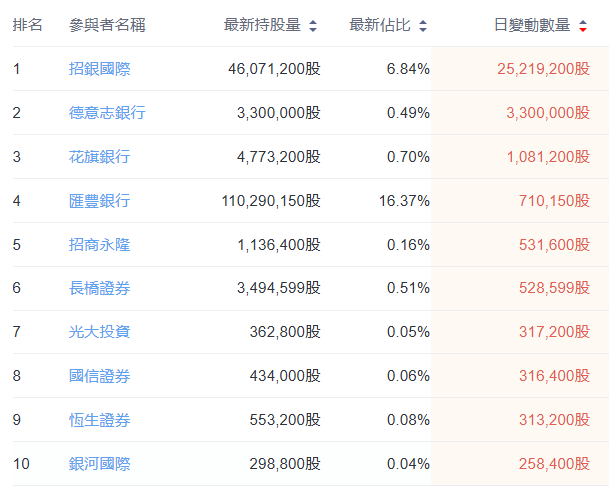Click the 最新佔比 column header
The height and width of the screenshot is (489, 609).
(380, 25)
